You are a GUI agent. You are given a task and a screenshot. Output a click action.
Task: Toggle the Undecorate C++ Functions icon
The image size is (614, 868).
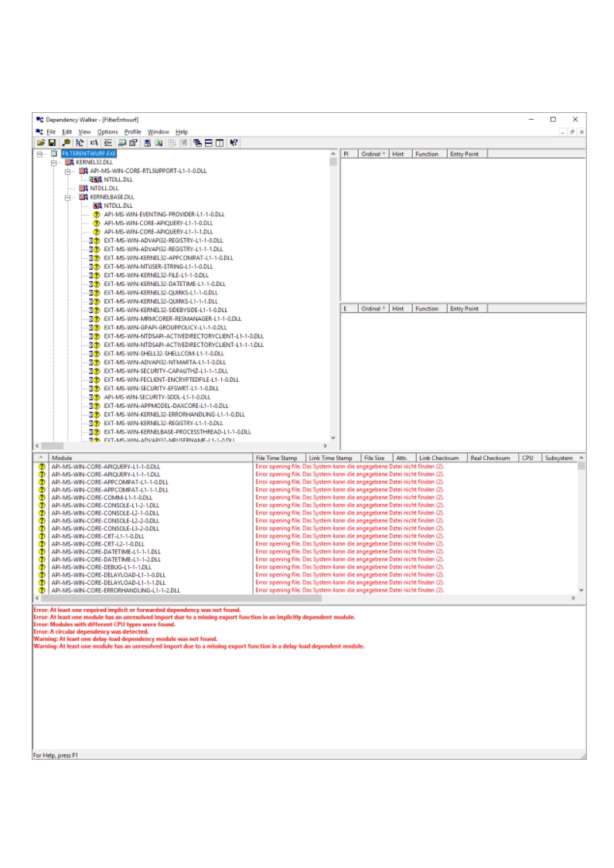[x=108, y=143]
